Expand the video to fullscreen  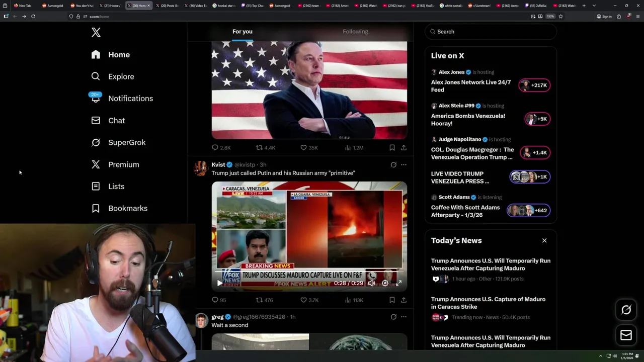click(x=398, y=283)
